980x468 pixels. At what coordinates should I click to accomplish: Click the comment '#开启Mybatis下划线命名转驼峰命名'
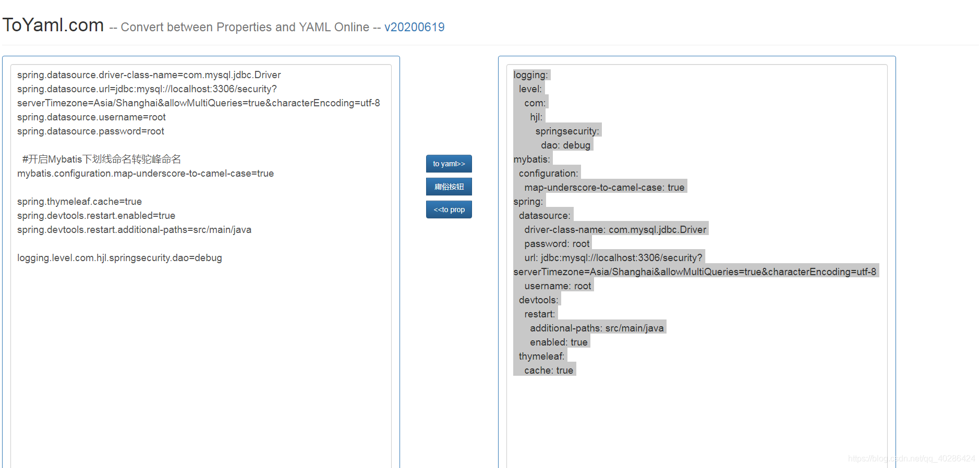pyautogui.click(x=102, y=159)
